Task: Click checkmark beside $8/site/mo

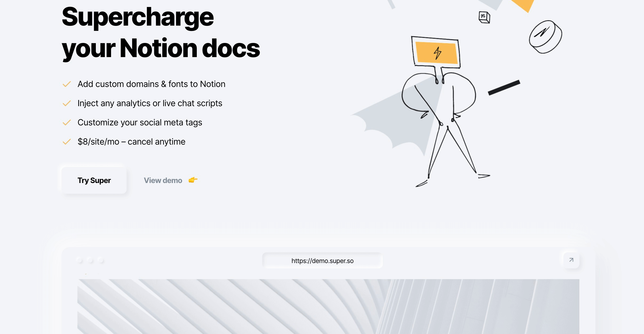Action: click(x=67, y=142)
